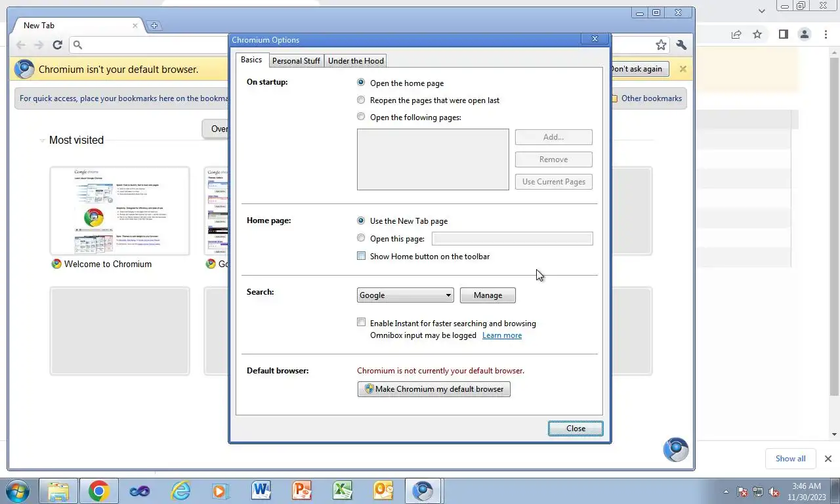
Task: Switch to the Personal Stuff tab
Action: tap(296, 60)
